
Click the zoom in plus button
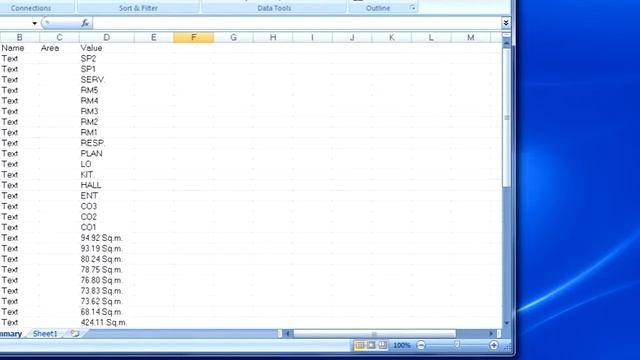point(493,345)
